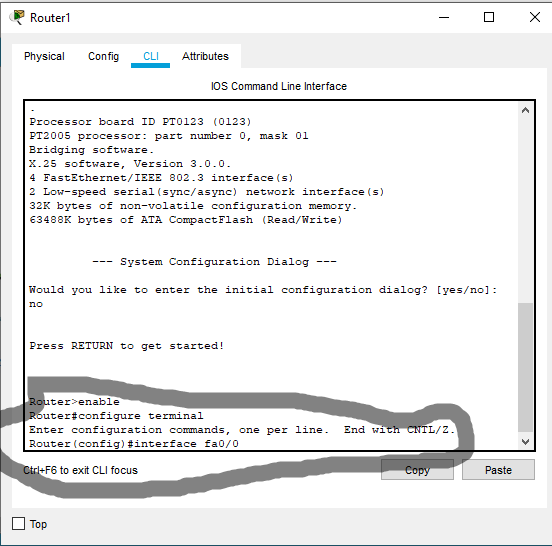Click 'System Configuration Dialog' heading text
This screenshot has height=546, width=552.
pyautogui.click(x=214, y=262)
